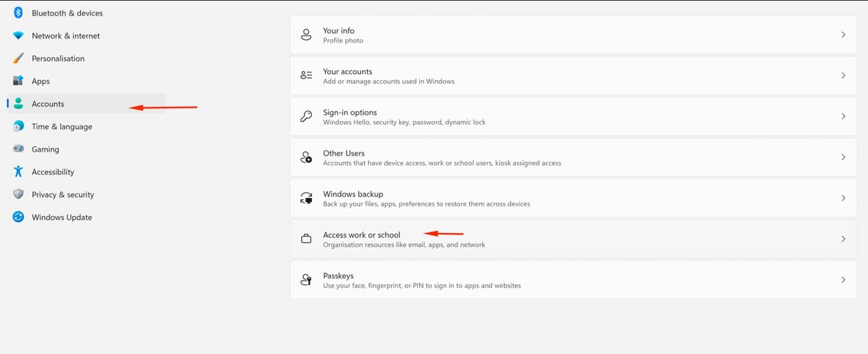The height and width of the screenshot is (354, 868).
Task: Open Access work or school title
Action: tap(361, 235)
